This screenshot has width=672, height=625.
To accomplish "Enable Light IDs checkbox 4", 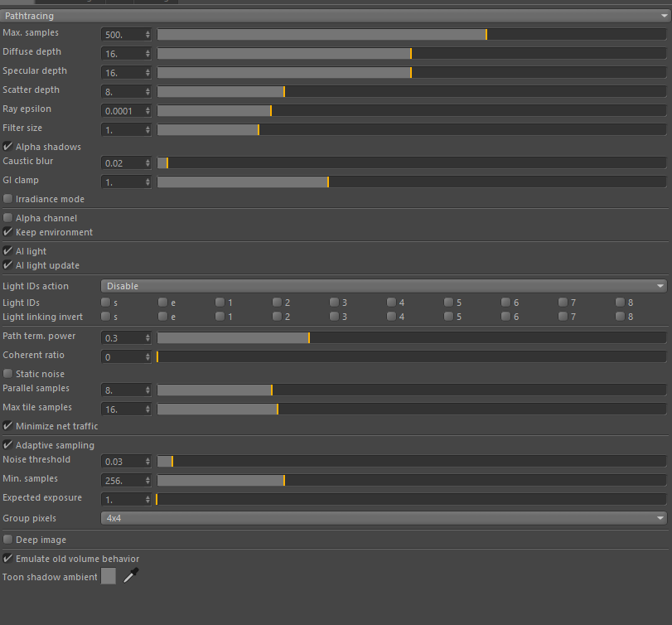I will pos(391,303).
